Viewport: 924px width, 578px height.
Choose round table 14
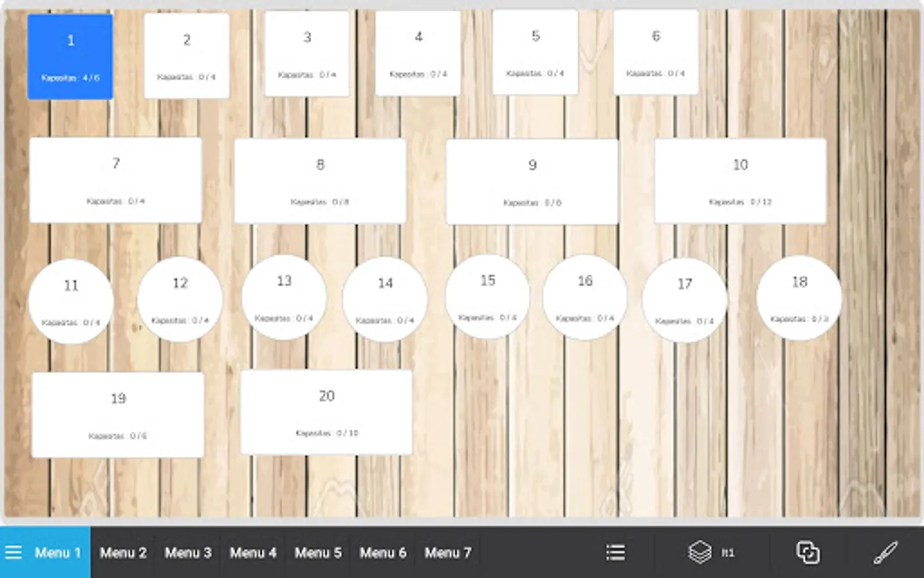[x=385, y=299]
